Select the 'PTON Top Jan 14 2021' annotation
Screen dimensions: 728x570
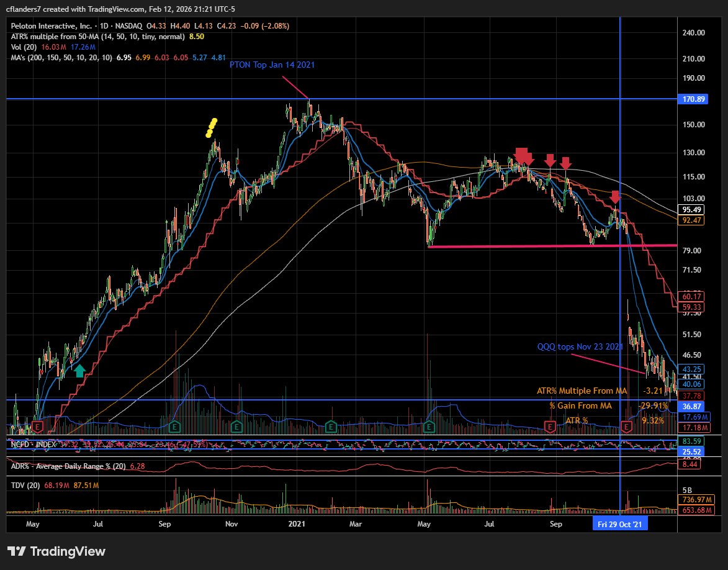(x=272, y=65)
